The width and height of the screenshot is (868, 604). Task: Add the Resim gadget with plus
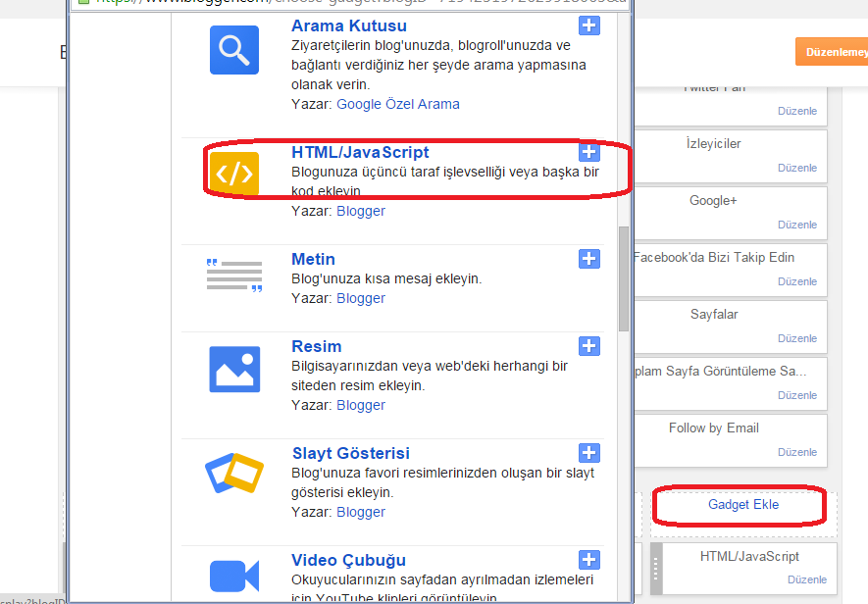tap(589, 346)
